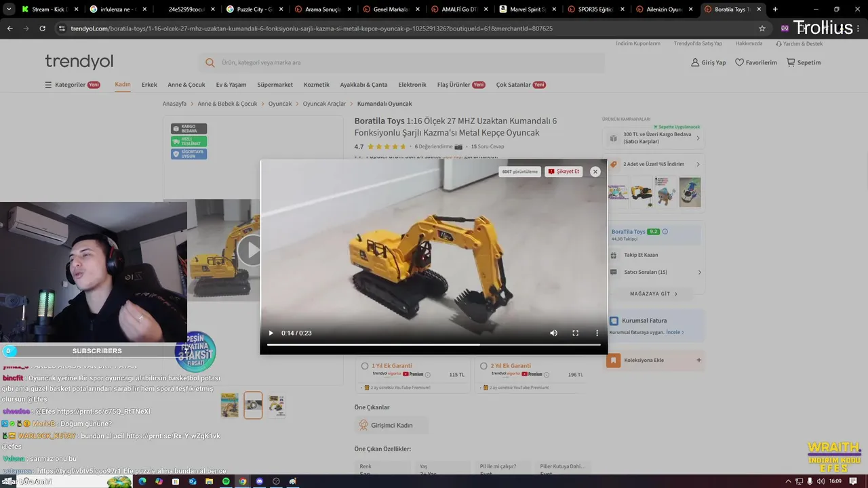Open the Ayakkabı & Çanta category
The height and width of the screenshot is (488, 868).
(363, 85)
